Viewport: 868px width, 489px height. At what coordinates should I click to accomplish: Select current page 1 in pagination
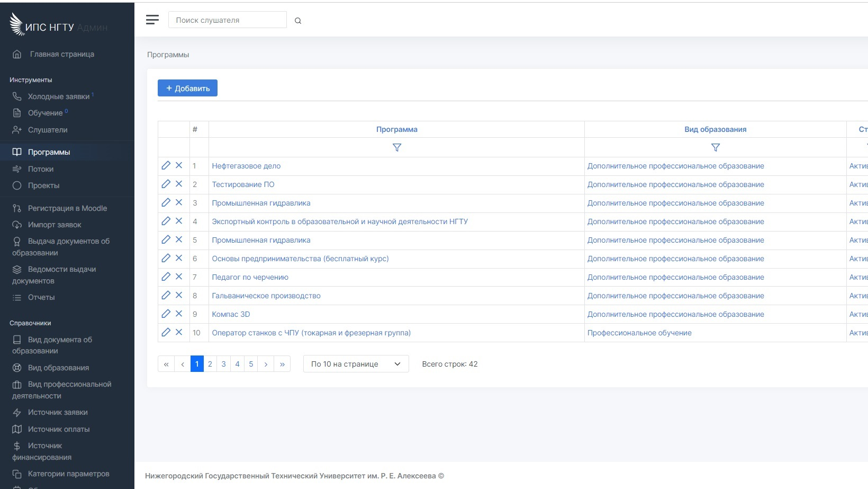click(x=197, y=364)
